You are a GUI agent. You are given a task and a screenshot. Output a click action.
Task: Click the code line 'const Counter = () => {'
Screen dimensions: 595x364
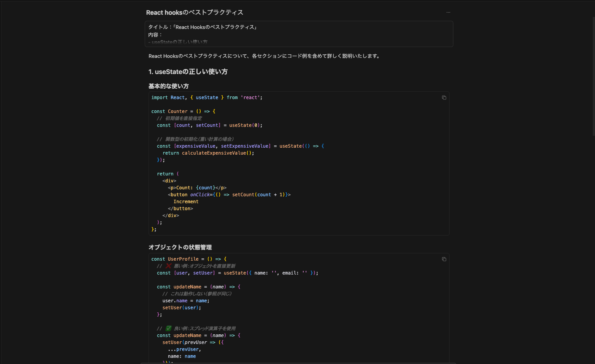(x=183, y=111)
